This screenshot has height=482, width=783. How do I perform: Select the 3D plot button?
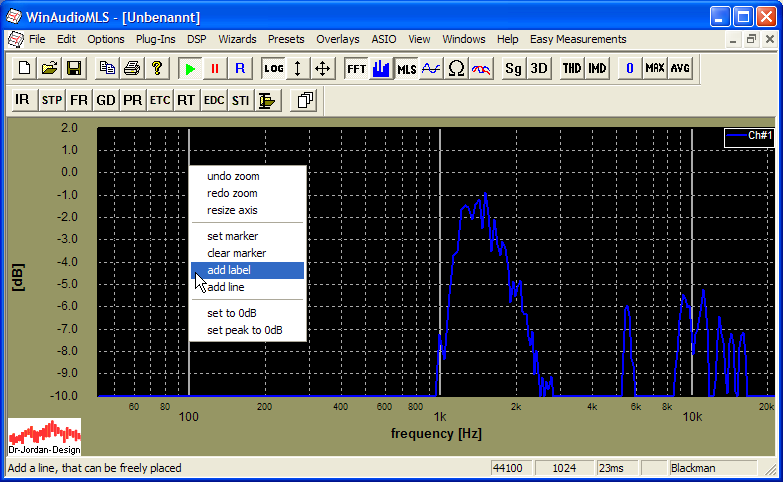[x=539, y=68]
